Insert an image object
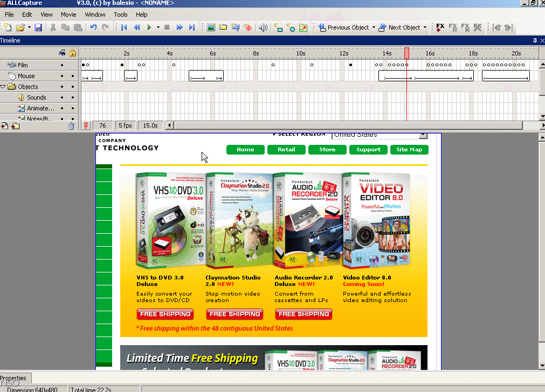Image resolution: width=545 pixels, height=392 pixels. click(x=211, y=27)
